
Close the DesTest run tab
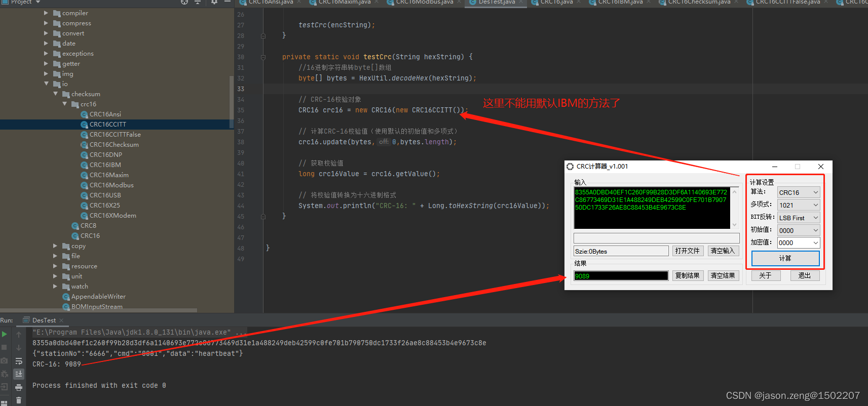coord(61,320)
